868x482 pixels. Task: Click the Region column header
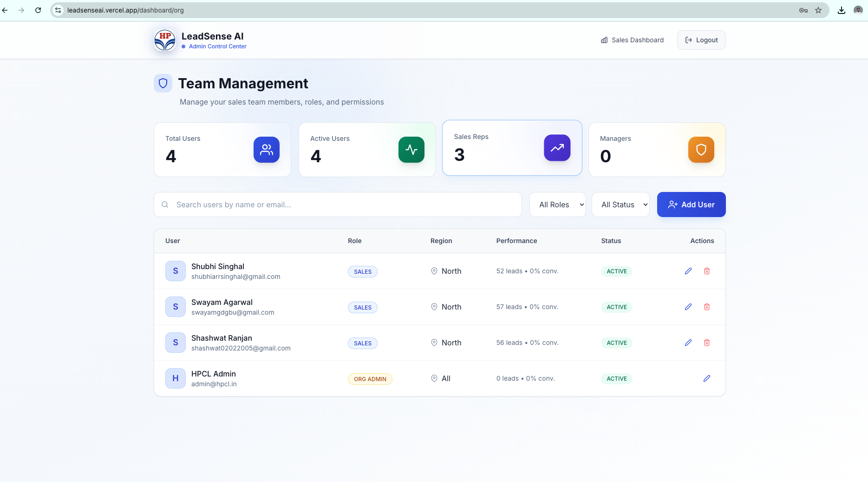(x=441, y=241)
